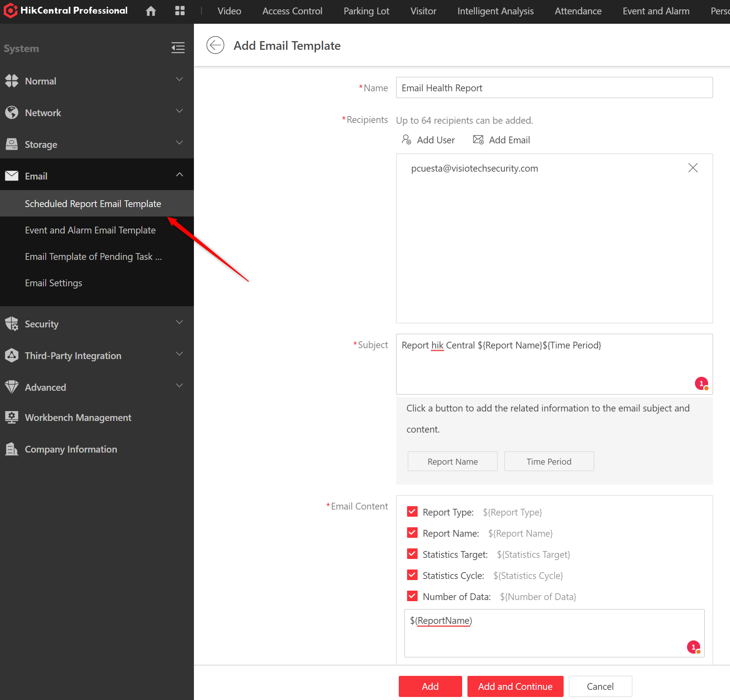Click the Email envelope icon
730x700 pixels.
click(12, 176)
